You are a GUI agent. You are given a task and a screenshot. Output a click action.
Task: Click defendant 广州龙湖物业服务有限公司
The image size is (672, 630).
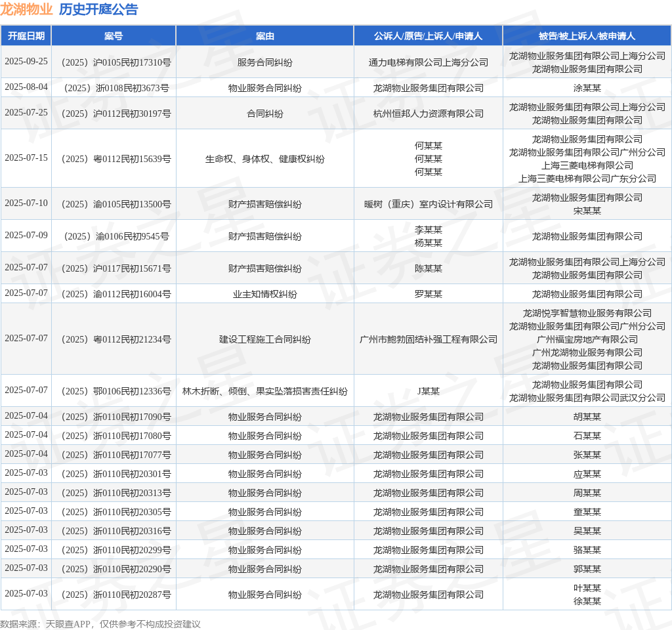(587, 352)
